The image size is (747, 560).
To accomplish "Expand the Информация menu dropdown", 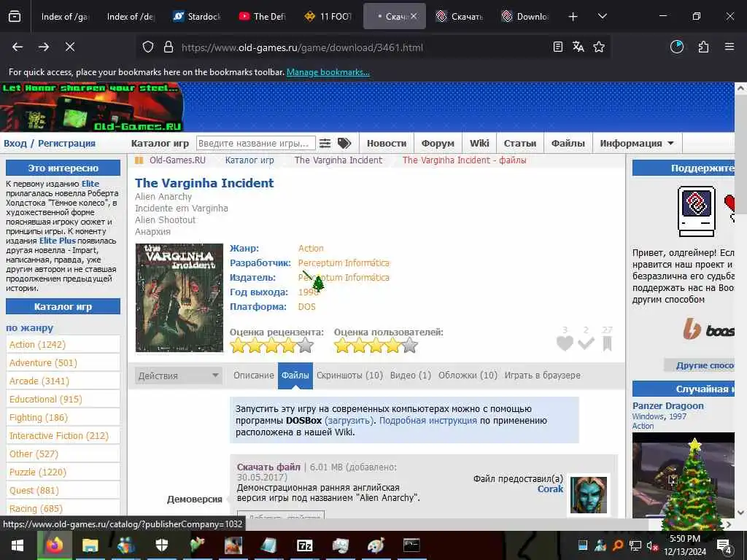I will pos(637,143).
